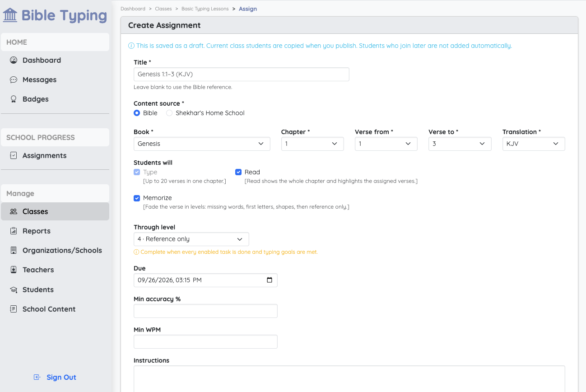The image size is (586, 392).
Task: Open the Verse to dropdown
Action: pyautogui.click(x=460, y=144)
